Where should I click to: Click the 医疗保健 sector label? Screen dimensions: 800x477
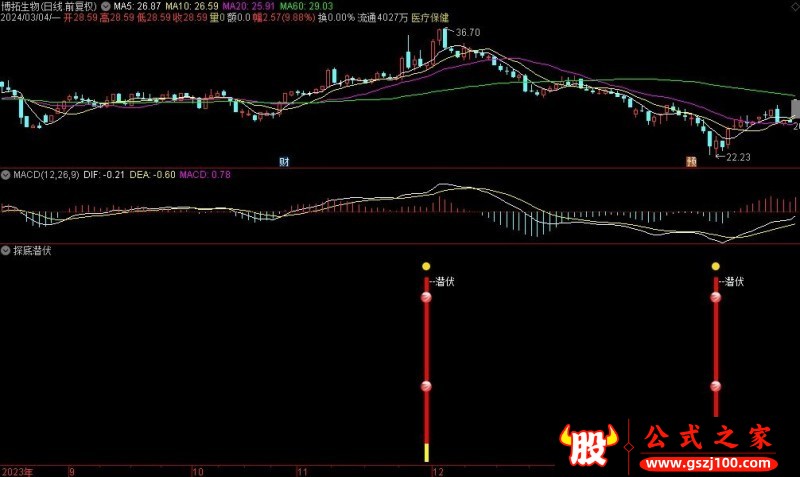coord(430,18)
